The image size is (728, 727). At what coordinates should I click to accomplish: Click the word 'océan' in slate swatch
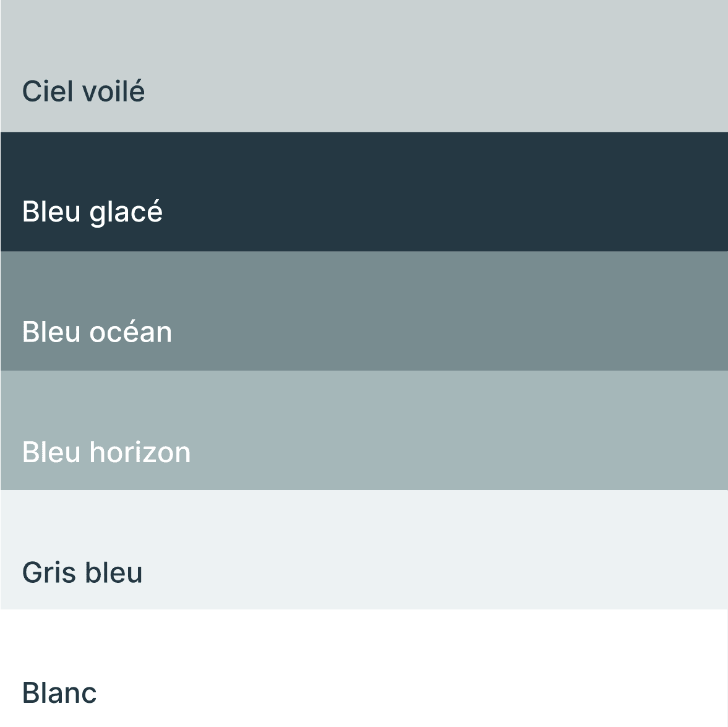[131, 332]
